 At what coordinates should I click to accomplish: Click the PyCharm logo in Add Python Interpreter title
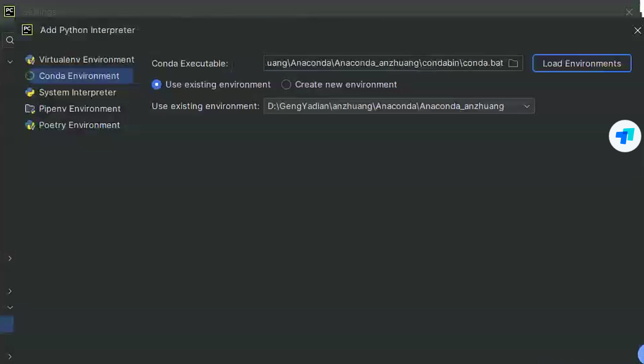27,30
